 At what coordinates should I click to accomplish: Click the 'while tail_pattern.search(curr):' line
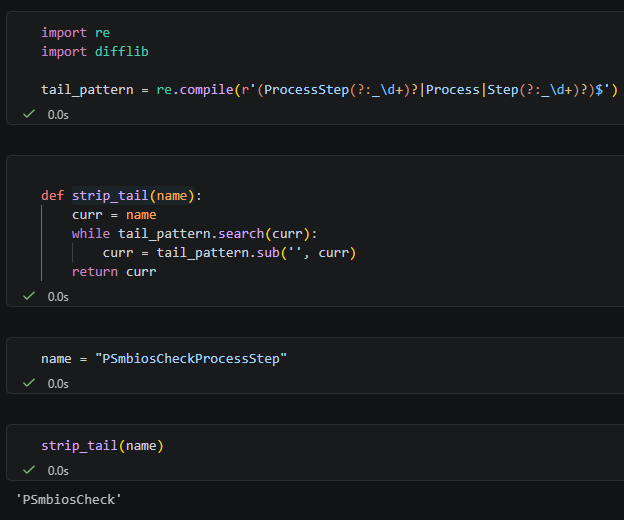coord(193,233)
